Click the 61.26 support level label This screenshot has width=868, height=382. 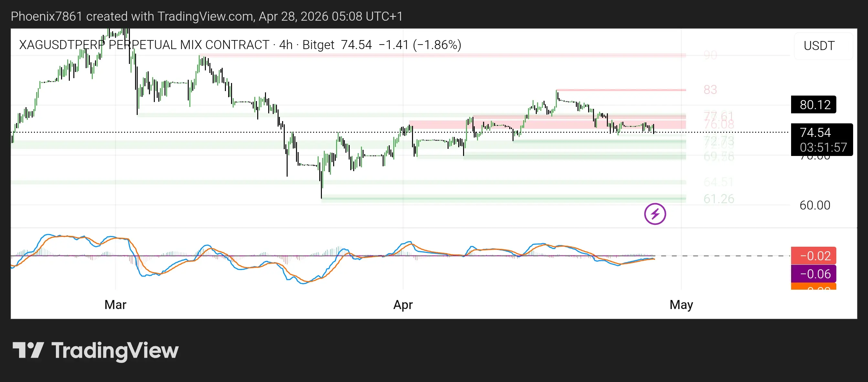click(x=718, y=199)
